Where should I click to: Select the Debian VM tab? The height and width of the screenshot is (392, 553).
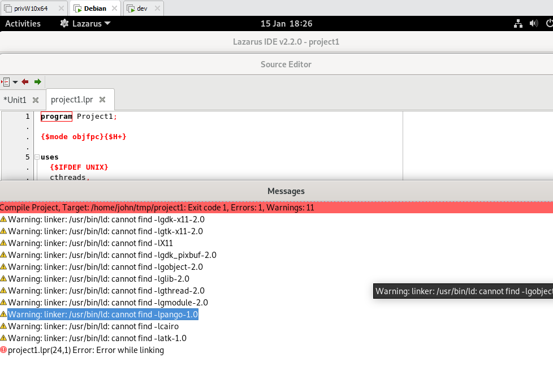[95, 8]
